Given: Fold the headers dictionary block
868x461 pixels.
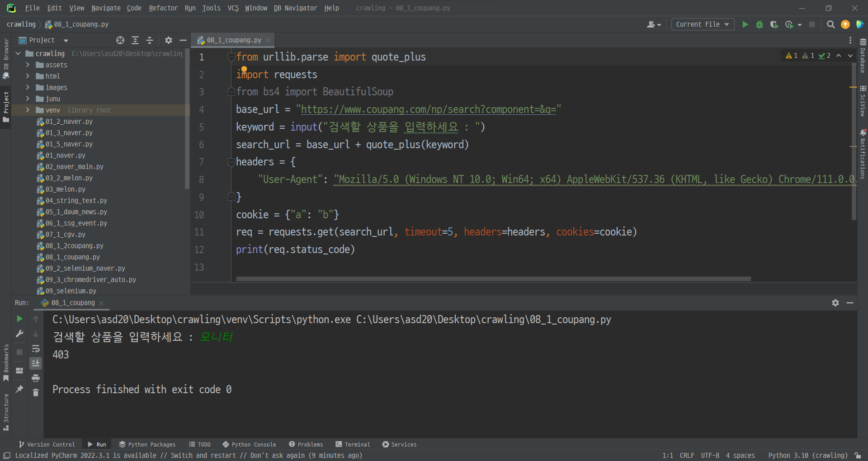Looking at the screenshot, I should pyautogui.click(x=231, y=162).
